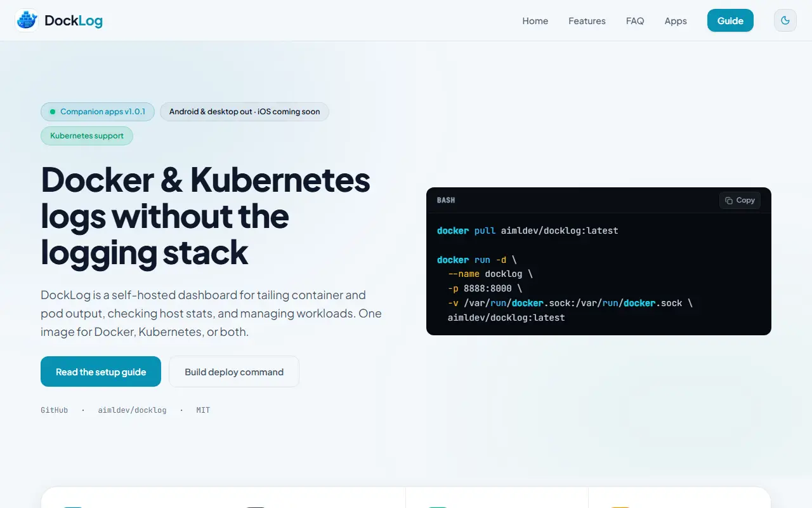812x508 pixels.
Task: Toggle dark mode with the moon icon
Action: 785,20
